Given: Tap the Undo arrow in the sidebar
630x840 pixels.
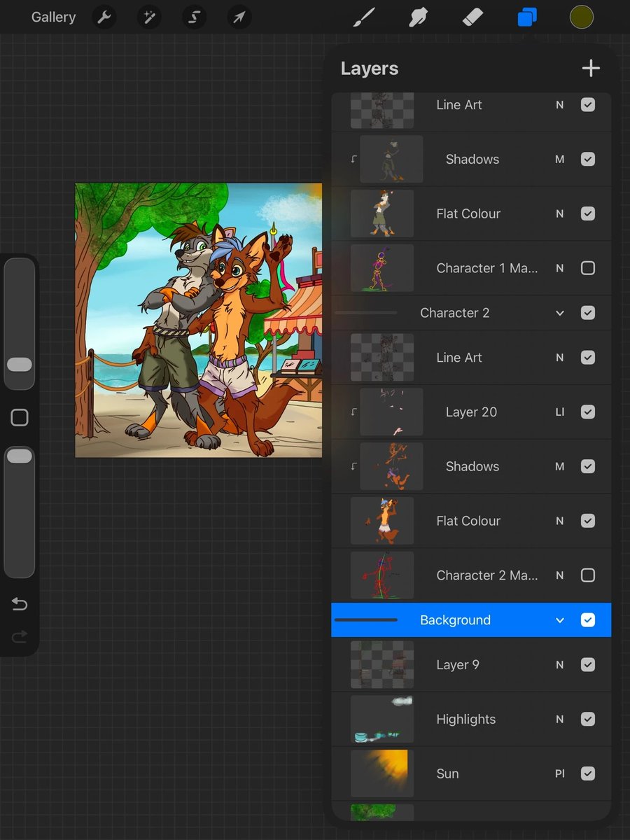Looking at the screenshot, I should click(19, 604).
